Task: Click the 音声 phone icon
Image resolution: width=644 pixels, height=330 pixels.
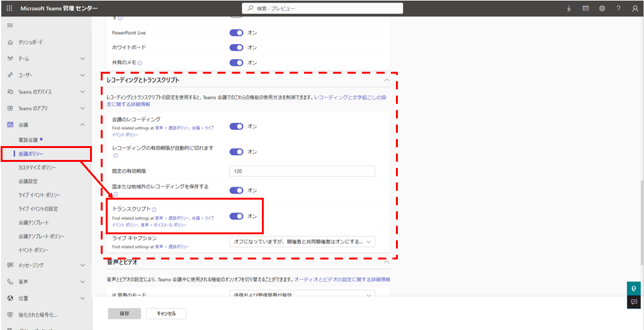Action: tap(10, 282)
